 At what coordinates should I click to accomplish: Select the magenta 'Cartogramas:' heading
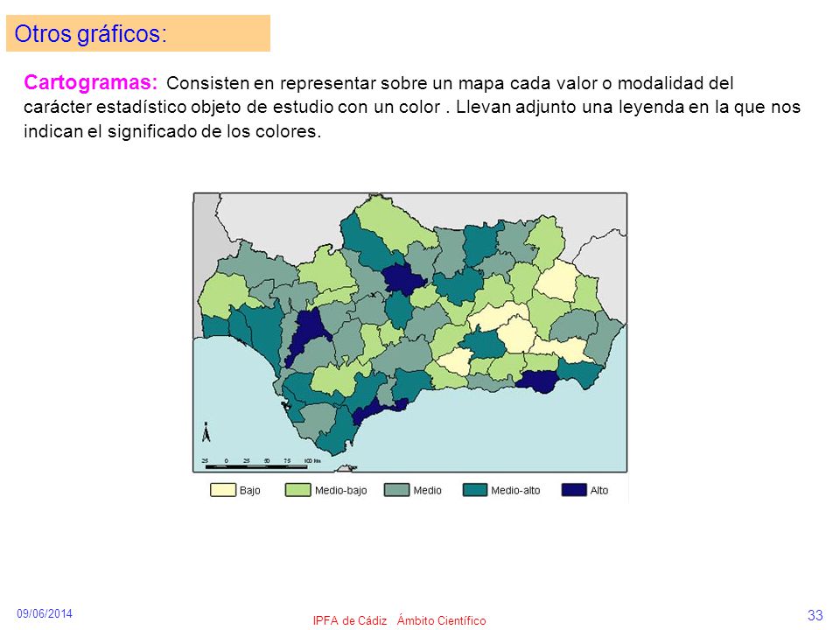click(90, 82)
